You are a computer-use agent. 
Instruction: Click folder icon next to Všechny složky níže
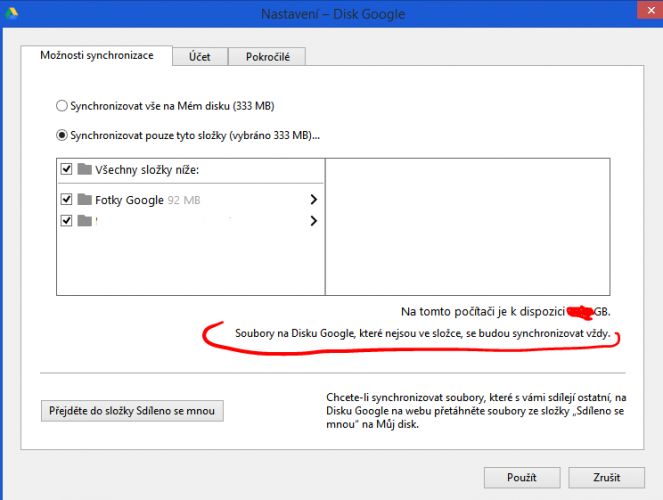click(x=85, y=169)
